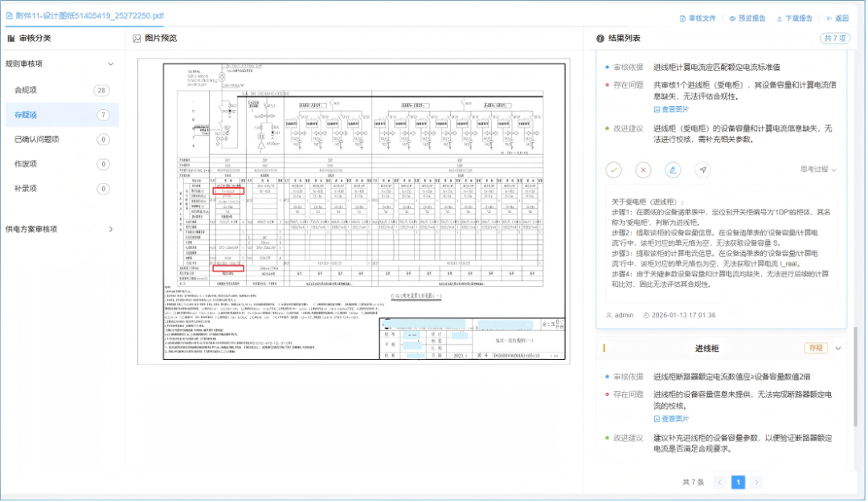Image resolution: width=868 pixels, height=502 pixels.
Task: Click the blue pencil edit icon
Action: [x=673, y=169]
